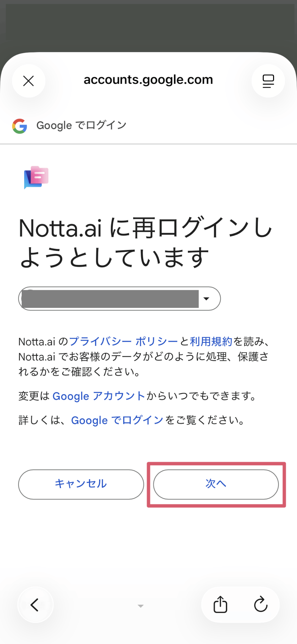Open the blue Google でログイン link
Screen dimensions: 297x644
pyautogui.click(x=117, y=420)
